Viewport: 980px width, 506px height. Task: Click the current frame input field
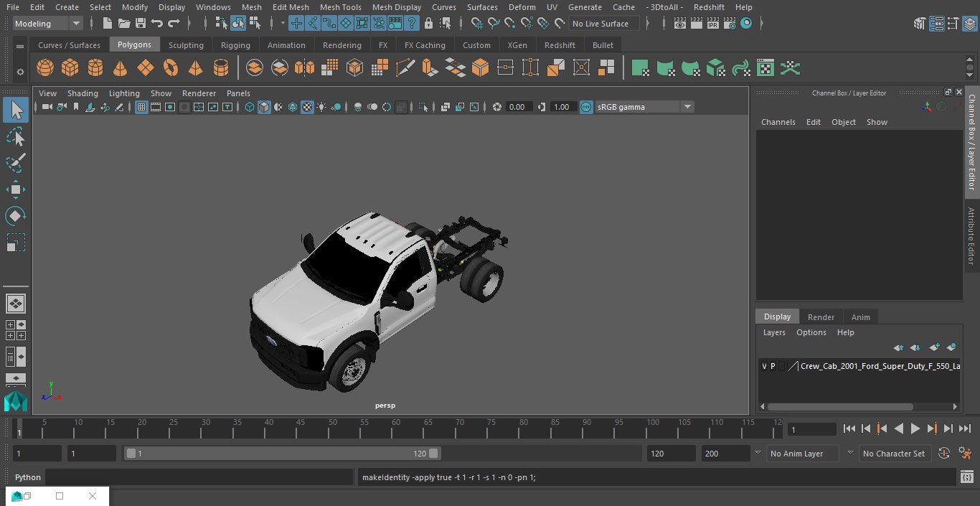click(811, 429)
